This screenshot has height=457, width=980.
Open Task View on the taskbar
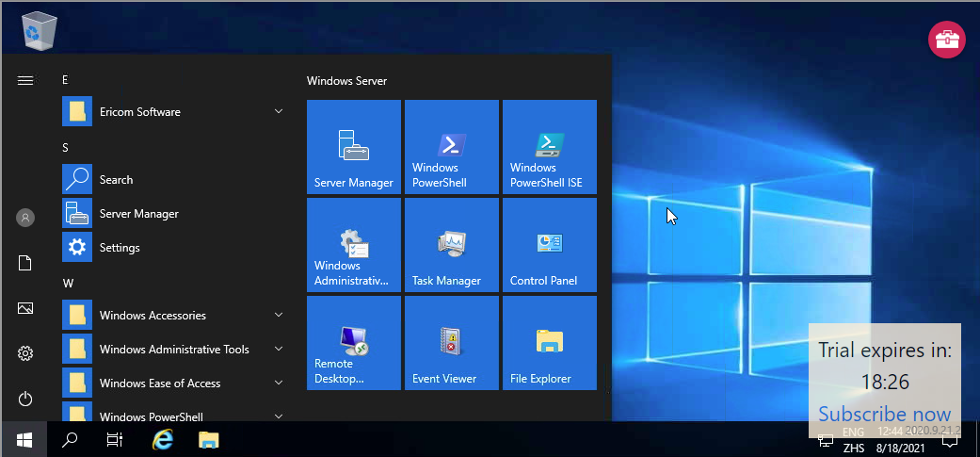(115, 440)
